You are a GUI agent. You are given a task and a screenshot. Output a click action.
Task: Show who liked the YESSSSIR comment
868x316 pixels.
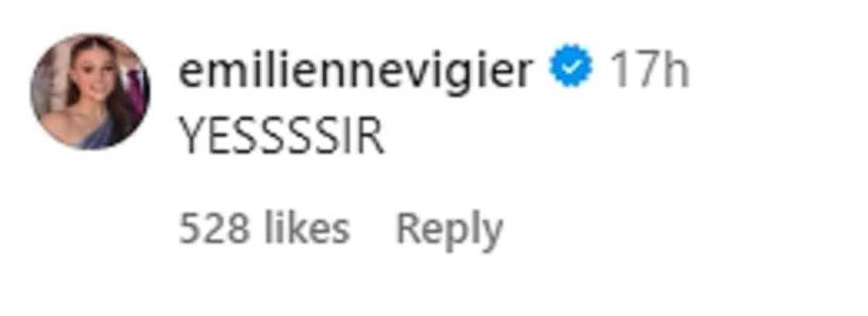pyautogui.click(x=264, y=228)
